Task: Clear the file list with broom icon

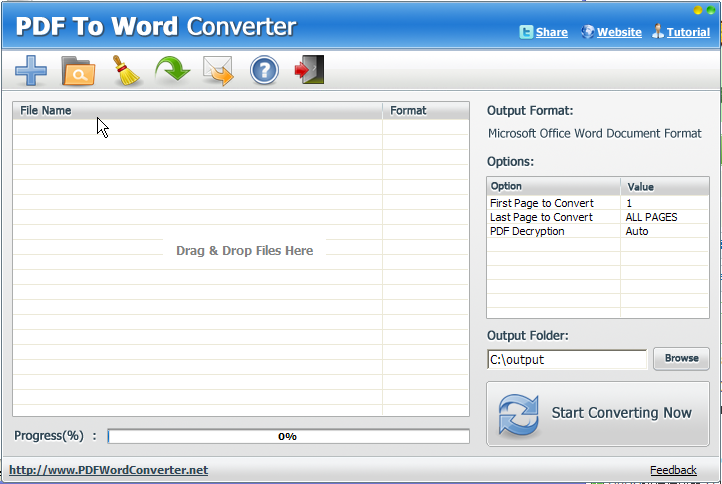Action: point(126,70)
